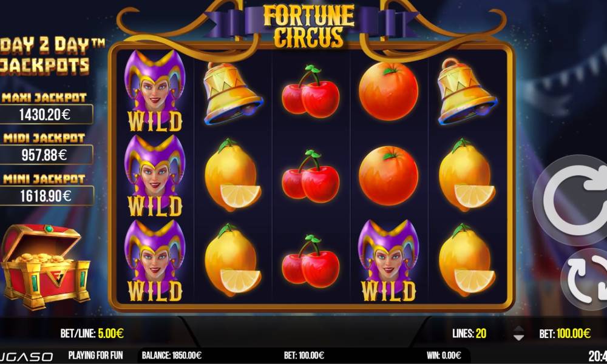The height and width of the screenshot is (364, 607).
Task: Select the Midi Jackpot 957.88€ value box
Action: pos(46,155)
